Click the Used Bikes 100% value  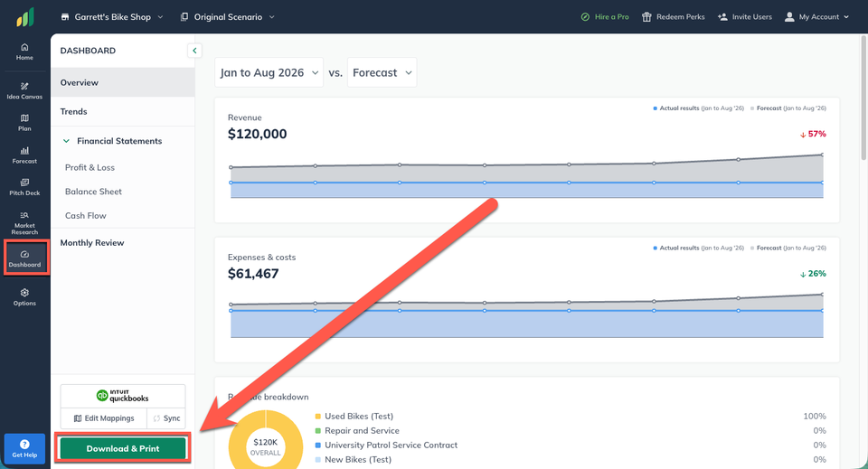(815, 417)
